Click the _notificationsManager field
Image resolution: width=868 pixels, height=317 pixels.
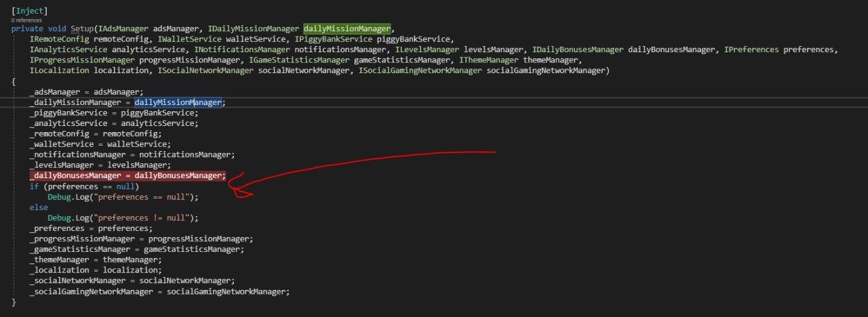tap(78, 154)
